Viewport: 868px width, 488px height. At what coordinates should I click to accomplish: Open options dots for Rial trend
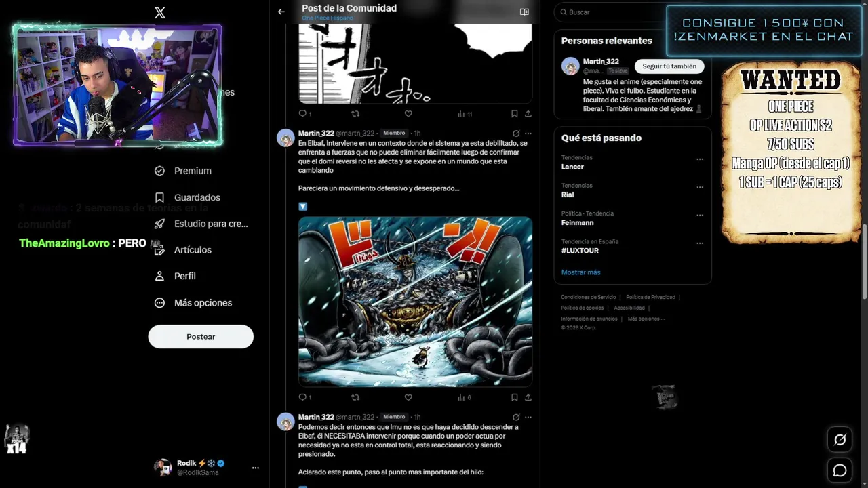point(700,187)
